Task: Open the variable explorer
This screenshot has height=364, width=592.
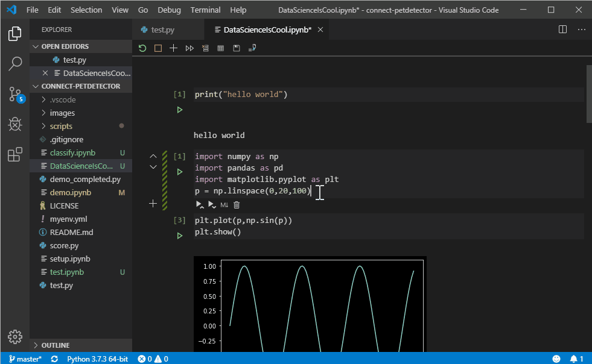Action: [x=221, y=48]
